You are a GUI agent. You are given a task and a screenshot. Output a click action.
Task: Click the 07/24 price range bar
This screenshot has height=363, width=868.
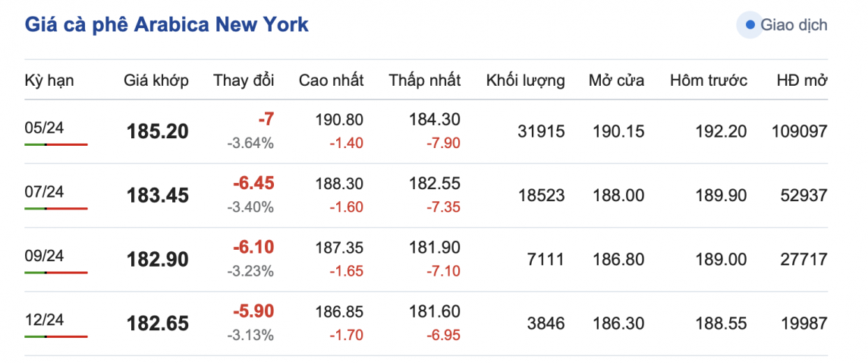(x=56, y=208)
